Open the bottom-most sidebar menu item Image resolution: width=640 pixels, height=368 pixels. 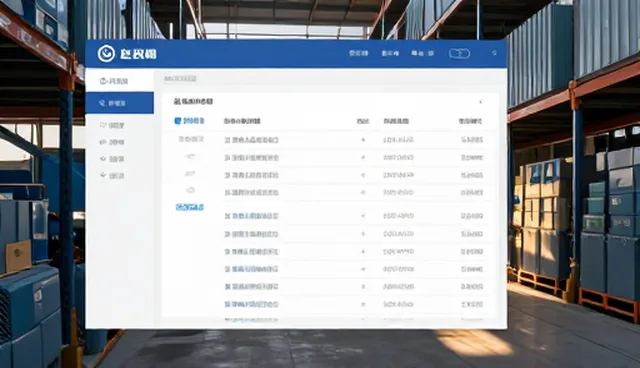(112, 175)
